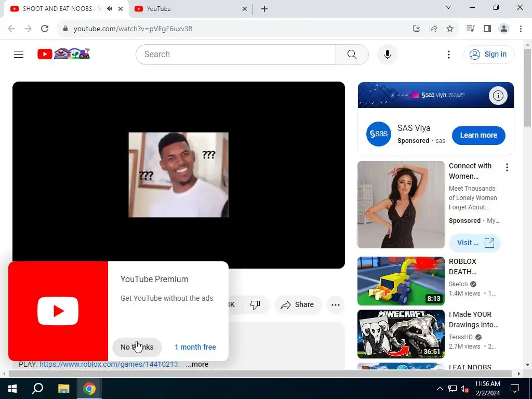Open ROBLOX DEATH video thumbnail
The image size is (532, 399).
point(401,281)
